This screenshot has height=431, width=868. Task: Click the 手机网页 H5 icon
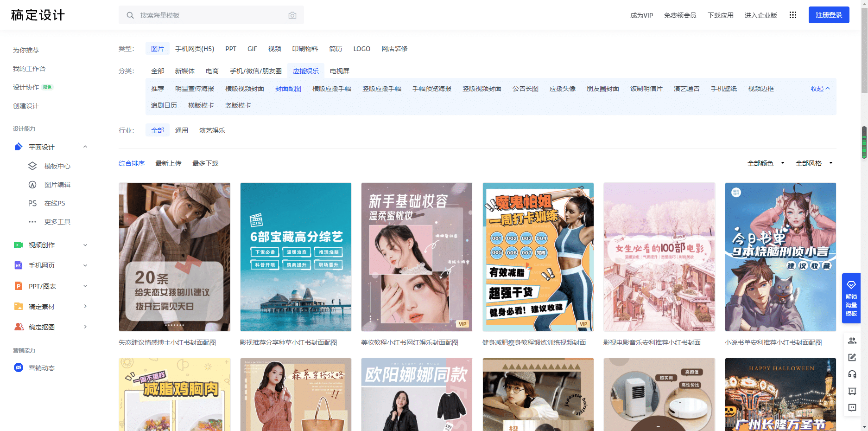pyautogui.click(x=19, y=265)
